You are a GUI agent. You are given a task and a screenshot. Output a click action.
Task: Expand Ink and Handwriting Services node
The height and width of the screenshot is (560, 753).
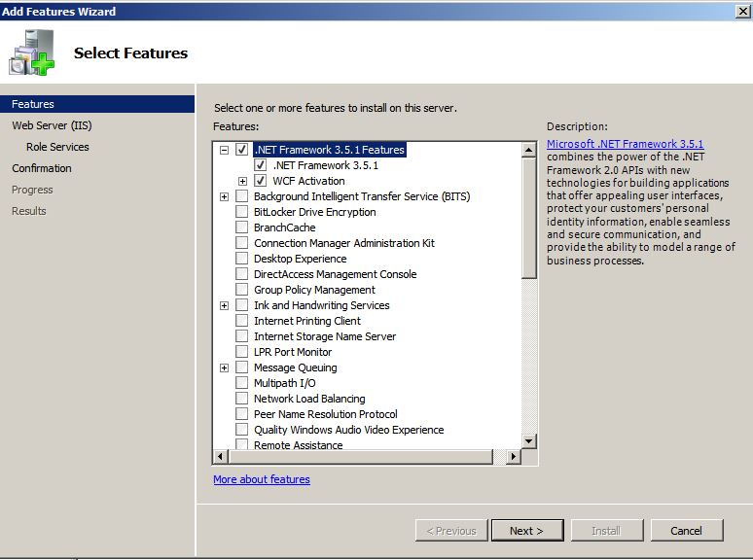pyautogui.click(x=224, y=305)
